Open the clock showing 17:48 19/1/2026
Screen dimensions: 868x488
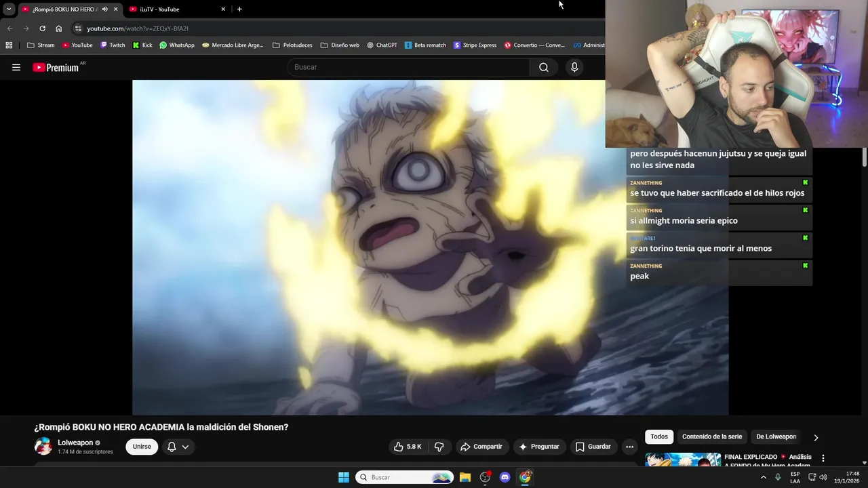[x=847, y=477]
